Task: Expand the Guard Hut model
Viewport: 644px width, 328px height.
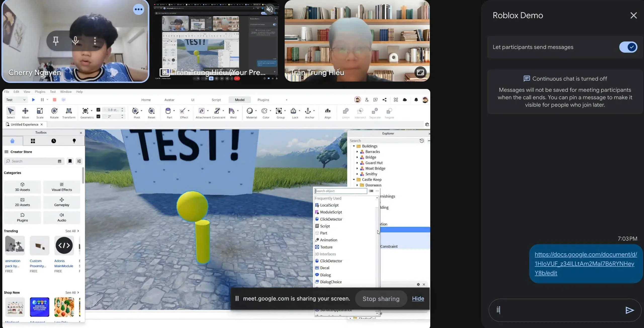Action: [357, 163]
